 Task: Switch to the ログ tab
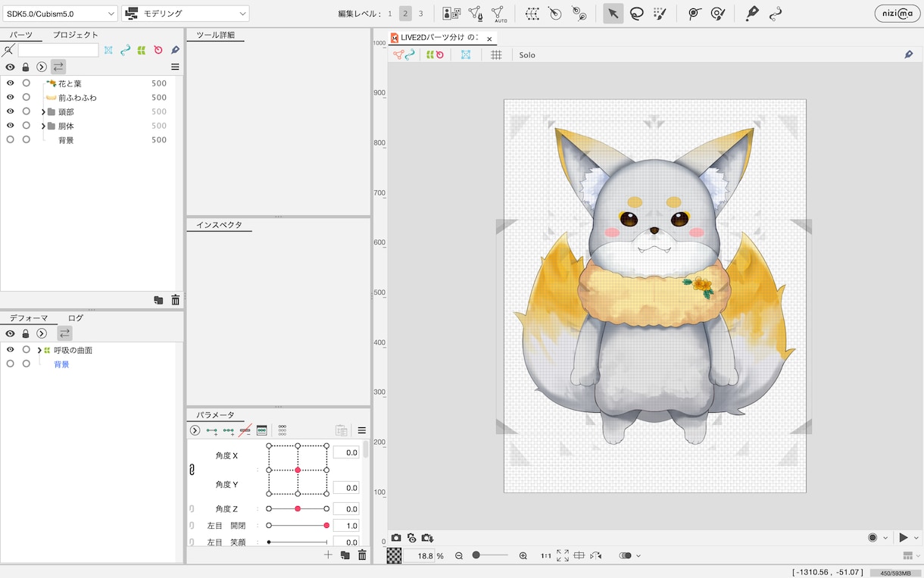pos(76,318)
